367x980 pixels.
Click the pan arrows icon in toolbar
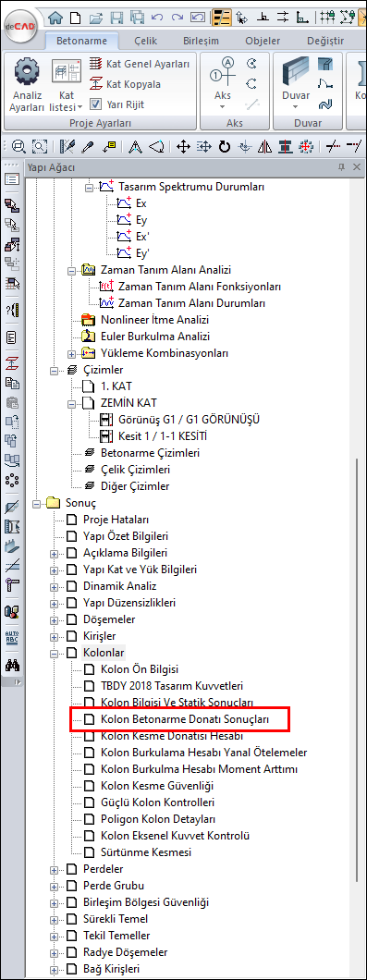183,147
